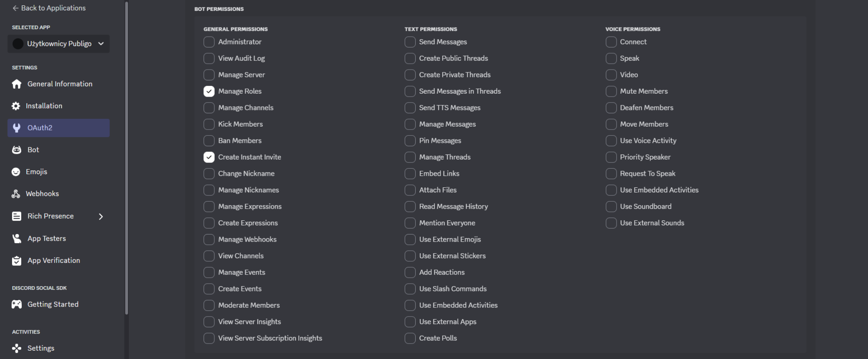The image size is (868, 359).
Task: Click the Emojis smiley icon
Action: click(x=16, y=172)
